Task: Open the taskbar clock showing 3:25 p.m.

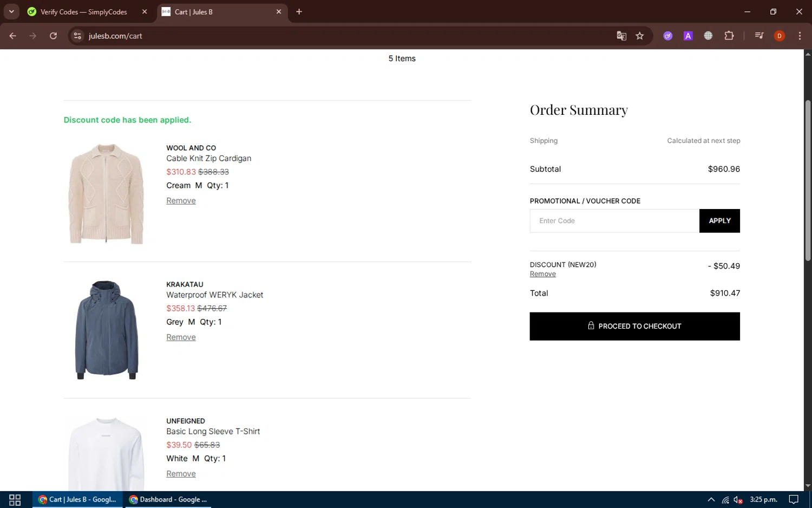Action: click(x=763, y=500)
